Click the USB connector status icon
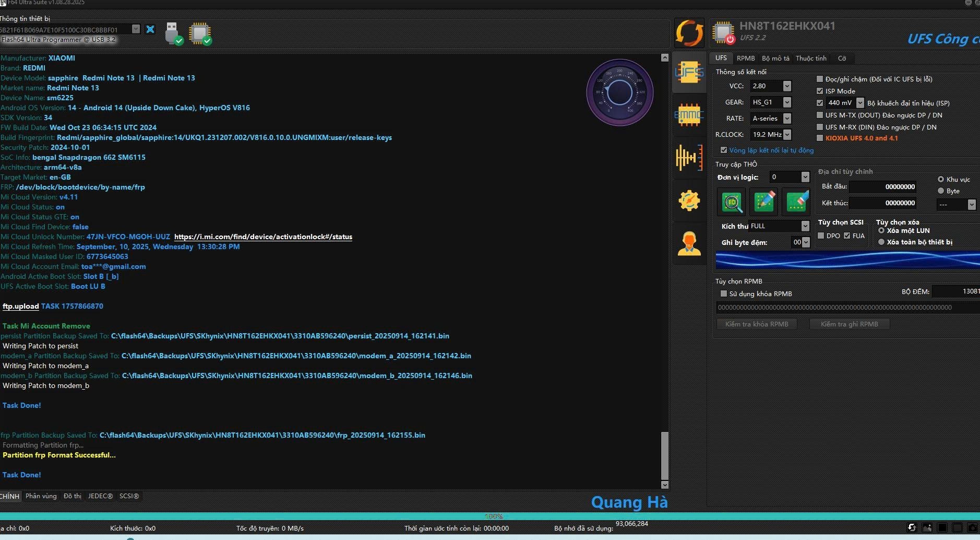 pyautogui.click(x=173, y=33)
